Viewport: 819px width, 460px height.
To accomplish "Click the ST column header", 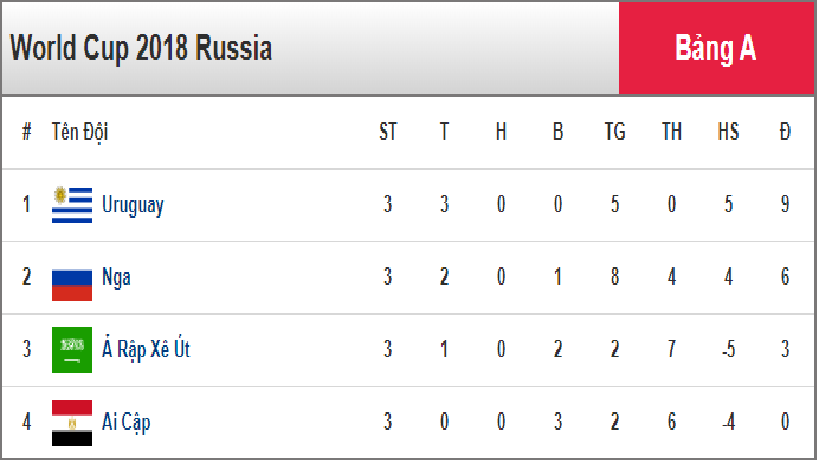I will pyautogui.click(x=388, y=132).
